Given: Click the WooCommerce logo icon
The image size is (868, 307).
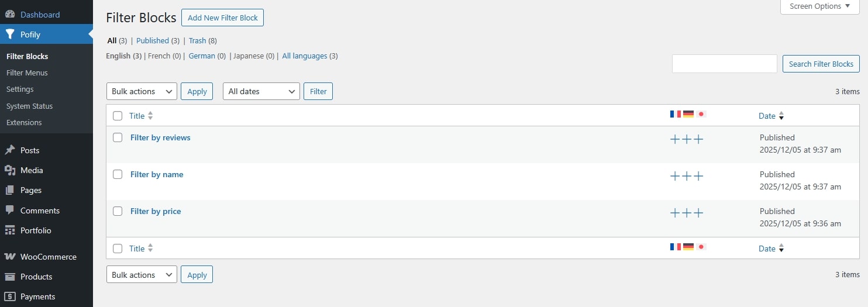Looking at the screenshot, I should [10, 257].
